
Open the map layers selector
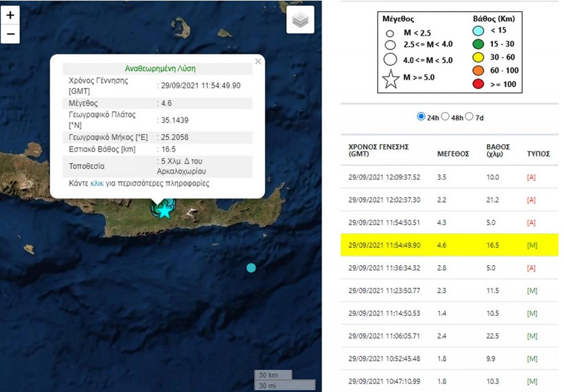click(x=301, y=20)
